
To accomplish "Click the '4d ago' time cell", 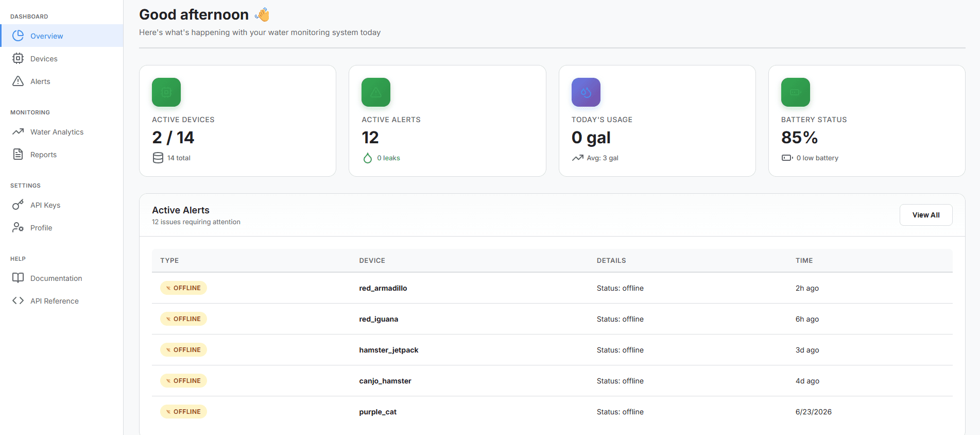I will [807, 381].
